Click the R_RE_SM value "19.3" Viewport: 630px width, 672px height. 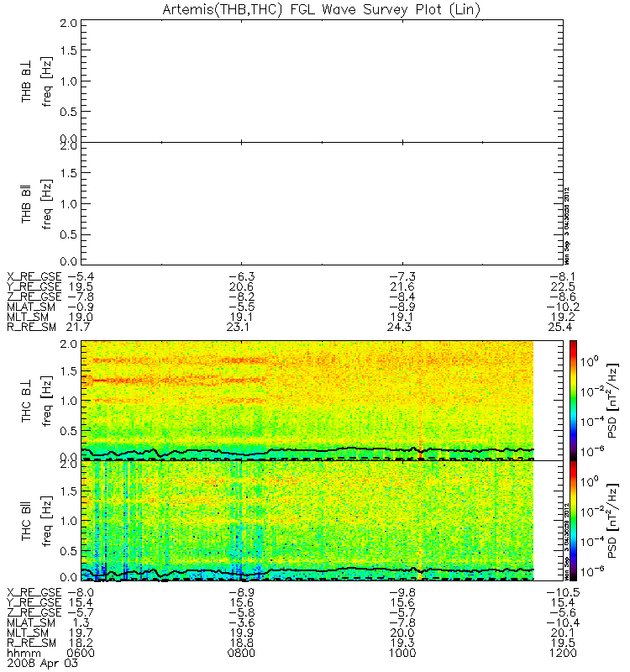point(402,643)
